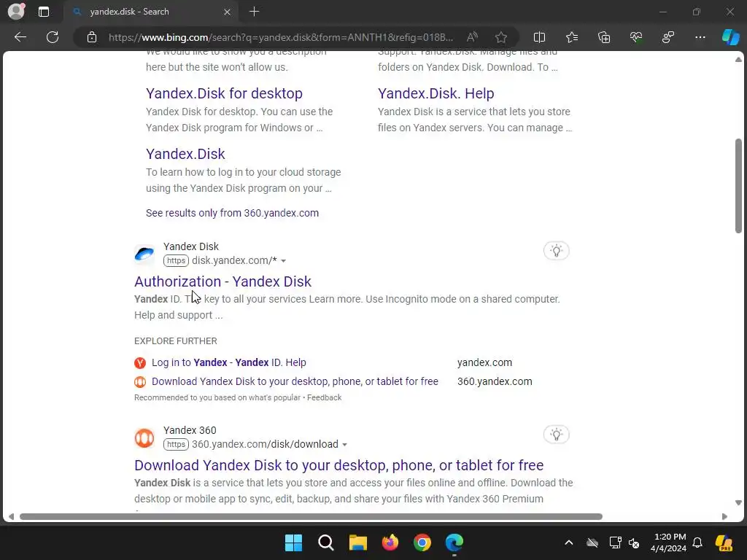This screenshot has height=560, width=747.
Task: Go back to previous page
Action: tap(20, 37)
